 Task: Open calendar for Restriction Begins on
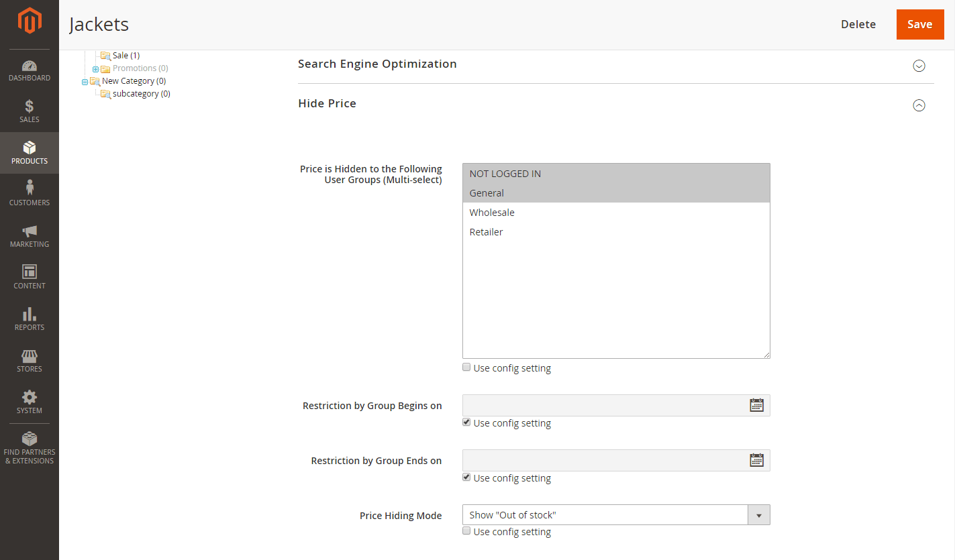[x=756, y=405]
